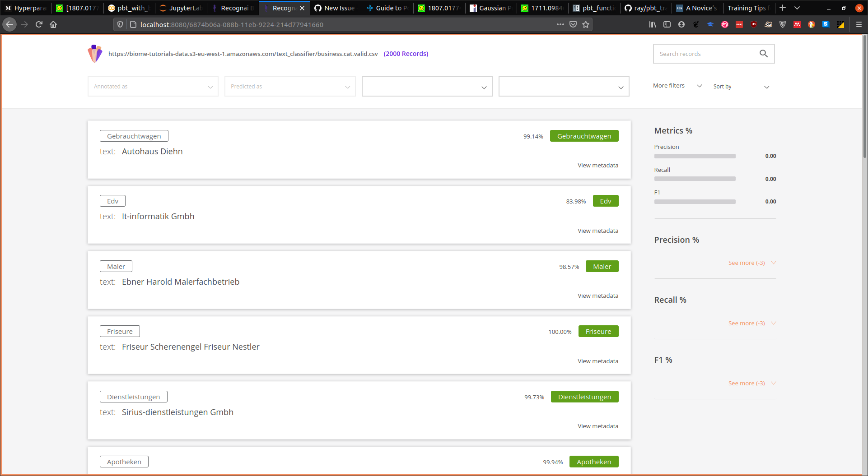Click the page reload icon

[39, 24]
